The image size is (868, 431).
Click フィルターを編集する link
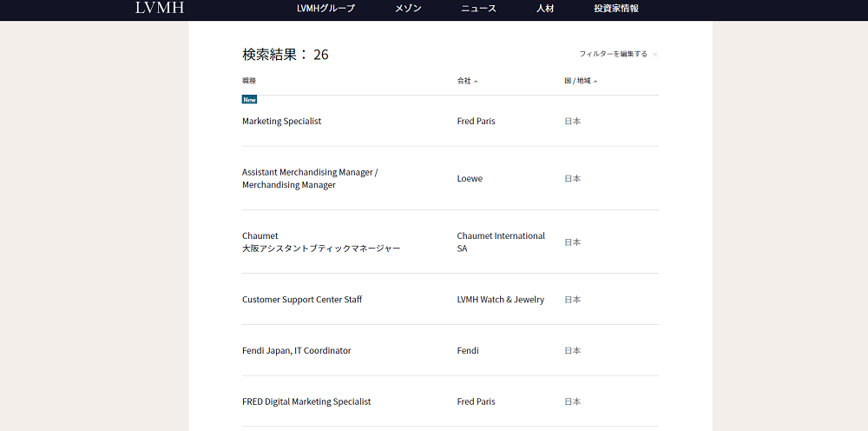click(614, 54)
